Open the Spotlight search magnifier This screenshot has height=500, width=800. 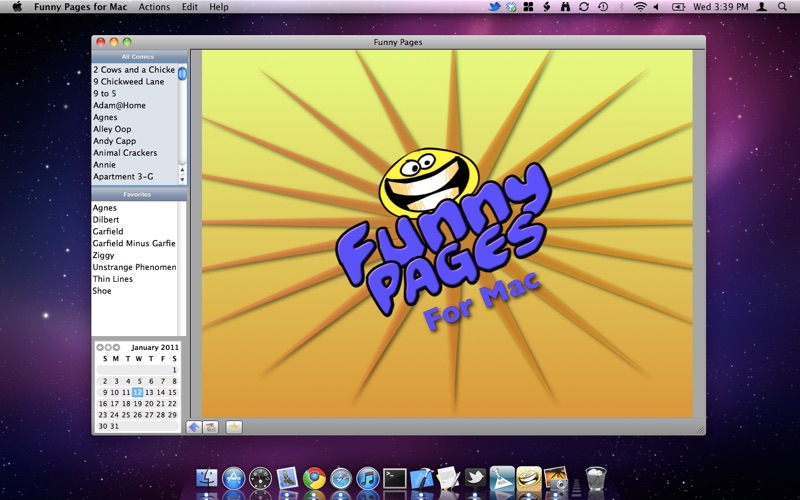(x=781, y=7)
